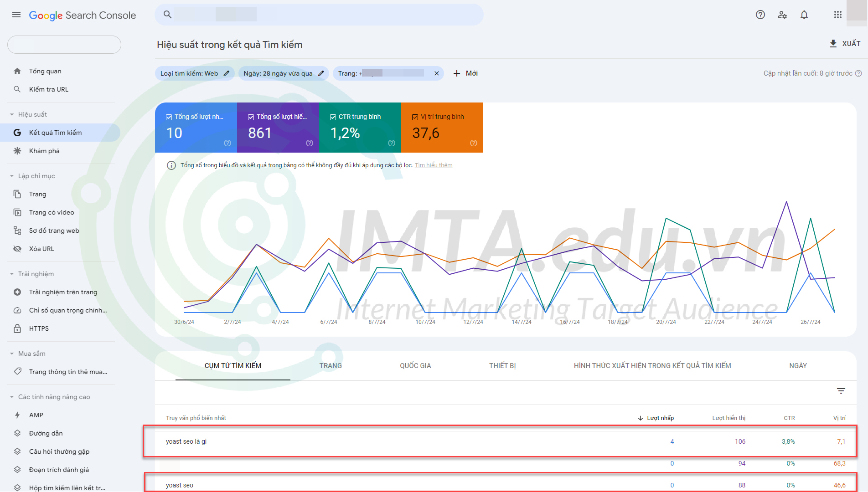Click the last-updated info help icon
This screenshot has height=492, width=868.
pyautogui.click(x=858, y=73)
